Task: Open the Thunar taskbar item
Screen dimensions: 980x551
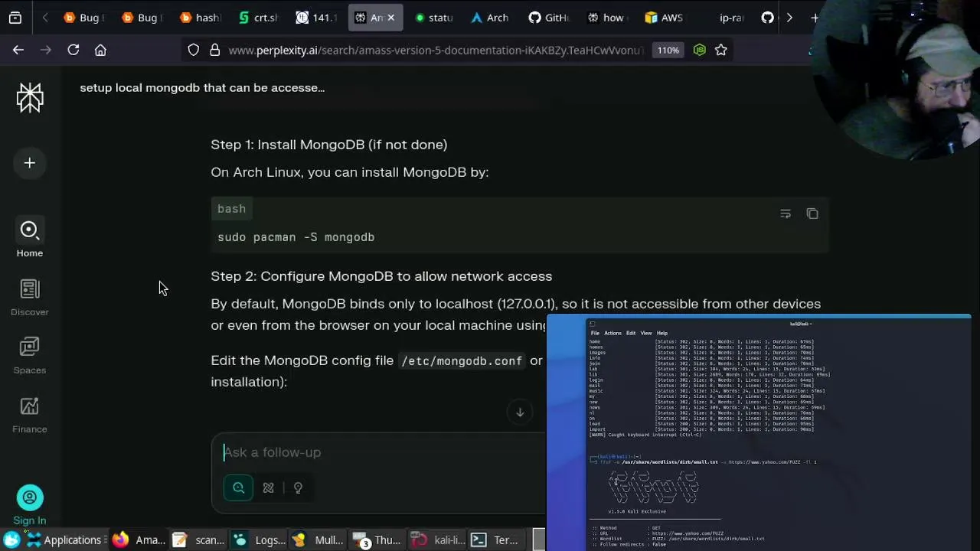Action: click(377, 540)
